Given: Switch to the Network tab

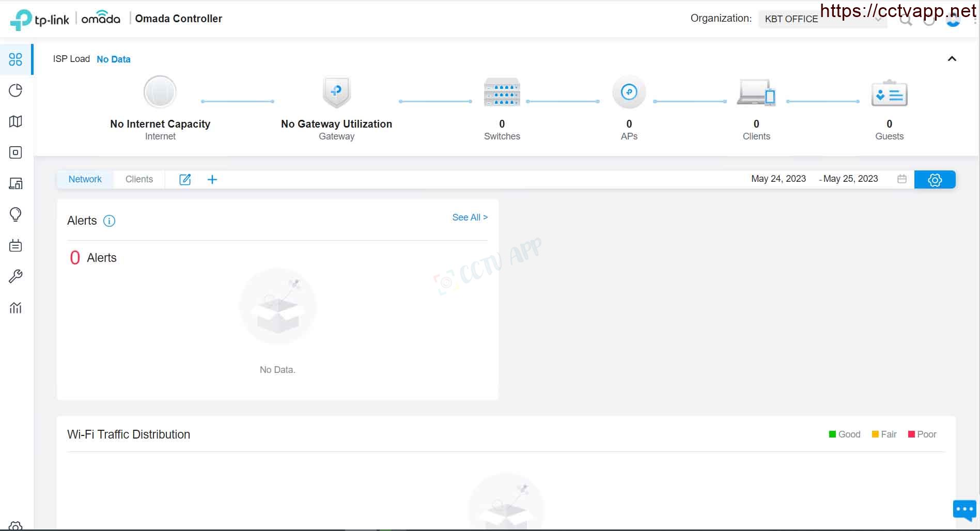Looking at the screenshot, I should tap(85, 179).
